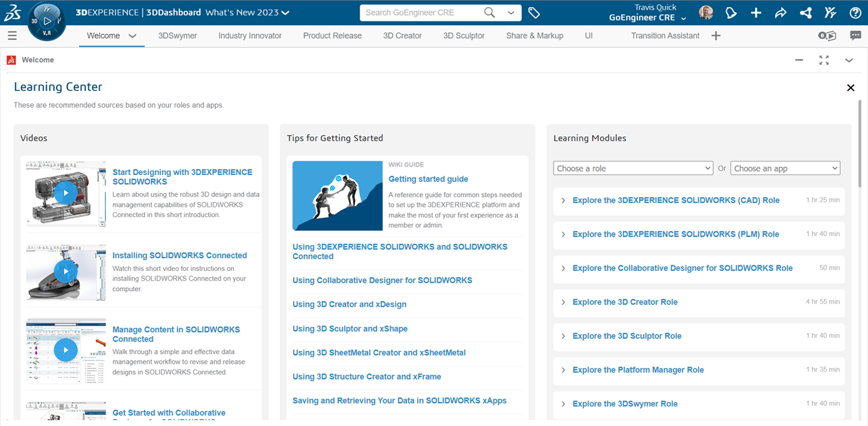Image resolution: width=868 pixels, height=426 pixels.
Task: Open the Product Release tab
Action: point(332,36)
